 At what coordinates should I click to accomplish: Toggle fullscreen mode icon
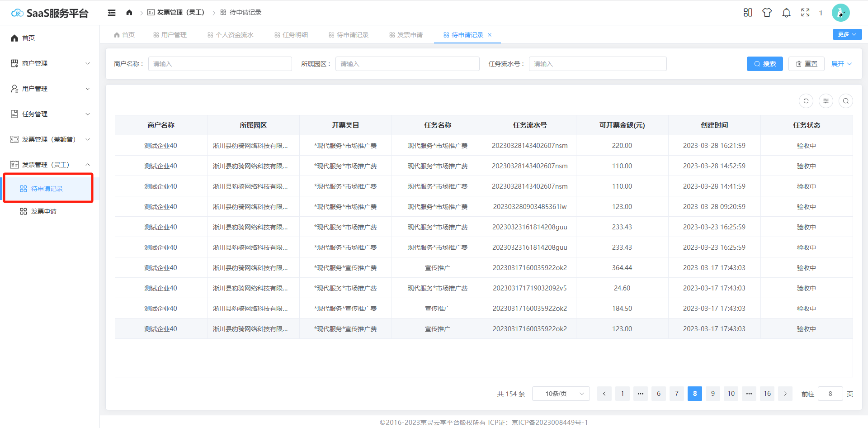805,13
